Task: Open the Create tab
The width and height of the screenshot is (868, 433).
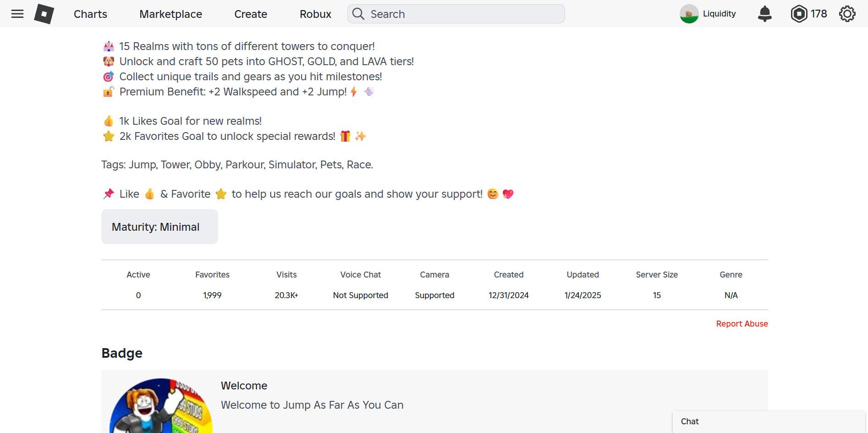Action: (x=250, y=14)
